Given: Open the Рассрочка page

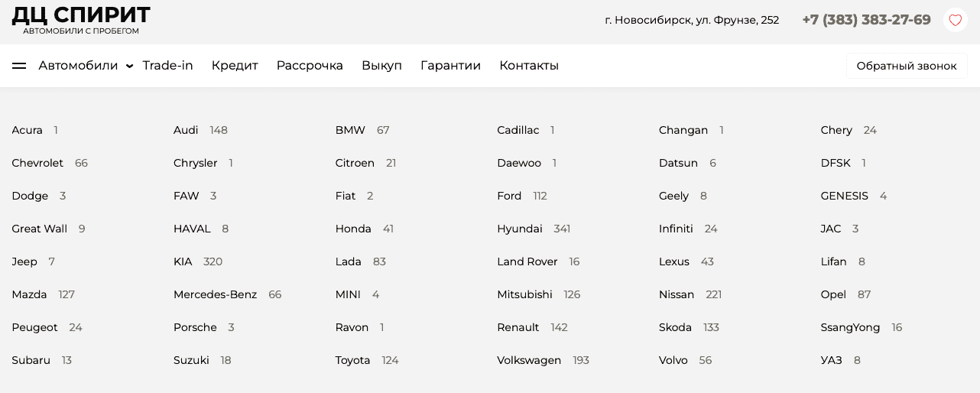Looking at the screenshot, I should tap(310, 66).
